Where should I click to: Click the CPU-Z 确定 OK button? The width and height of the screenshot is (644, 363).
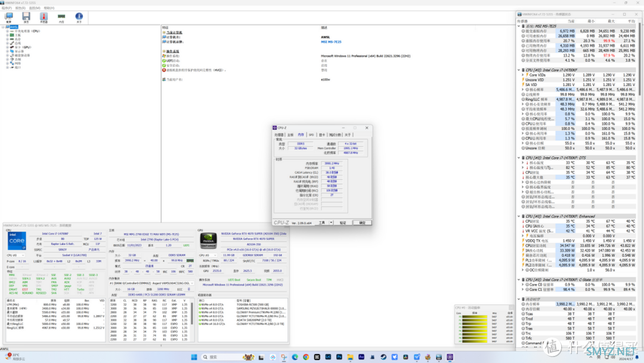point(363,223)
